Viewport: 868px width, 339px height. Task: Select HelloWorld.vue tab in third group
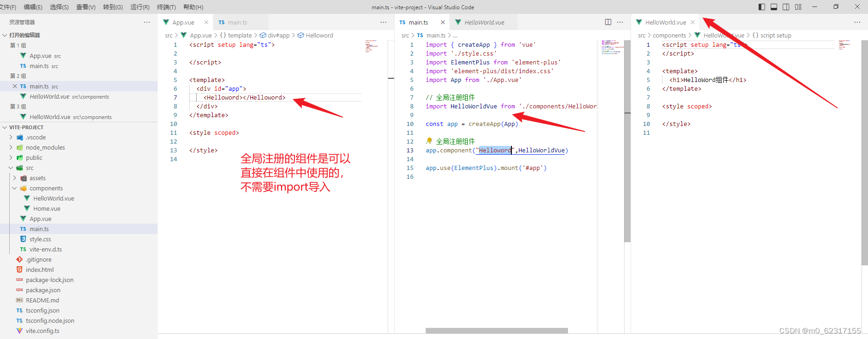[665, 22]
